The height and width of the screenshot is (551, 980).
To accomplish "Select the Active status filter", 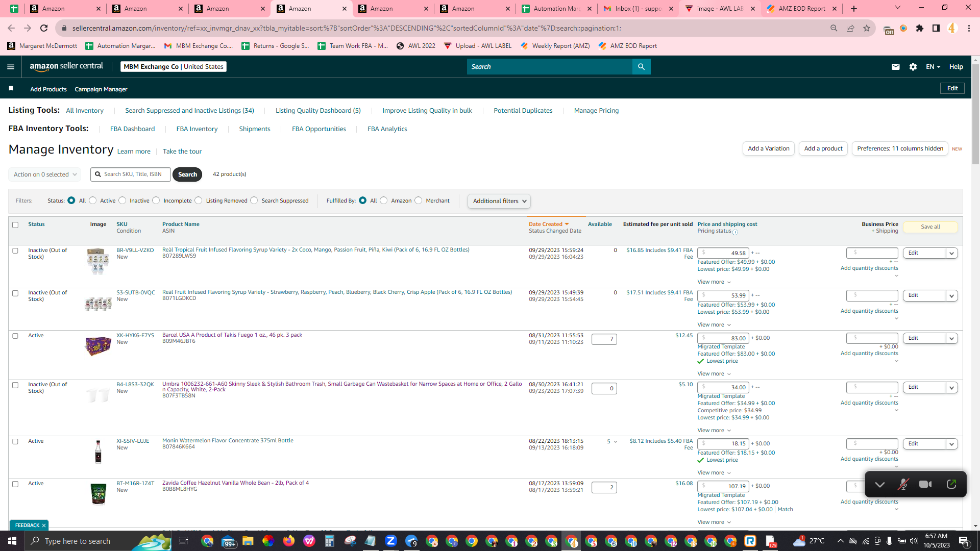I will coord(93,201).
